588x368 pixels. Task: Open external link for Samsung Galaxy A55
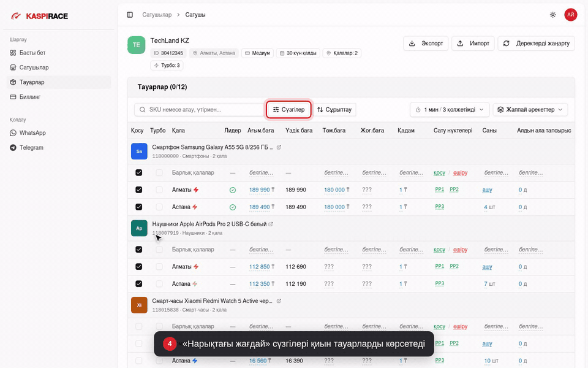point(279,147)
